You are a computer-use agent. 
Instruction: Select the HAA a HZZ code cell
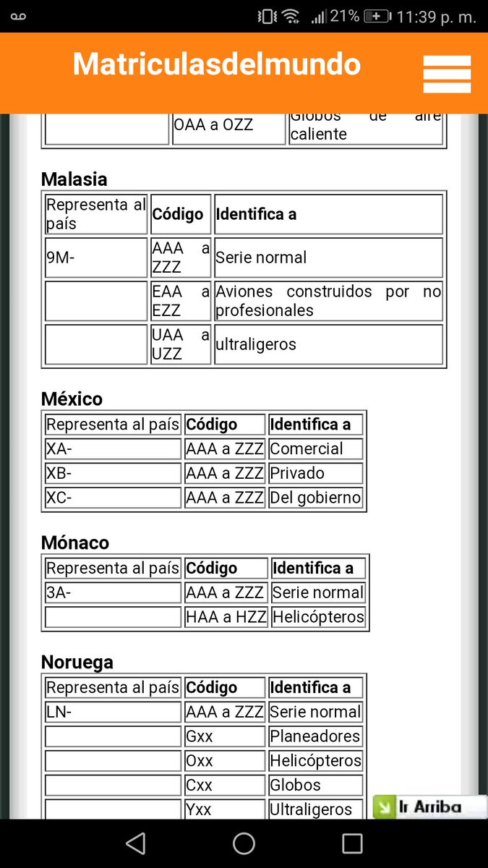click(x=226, y=617)
